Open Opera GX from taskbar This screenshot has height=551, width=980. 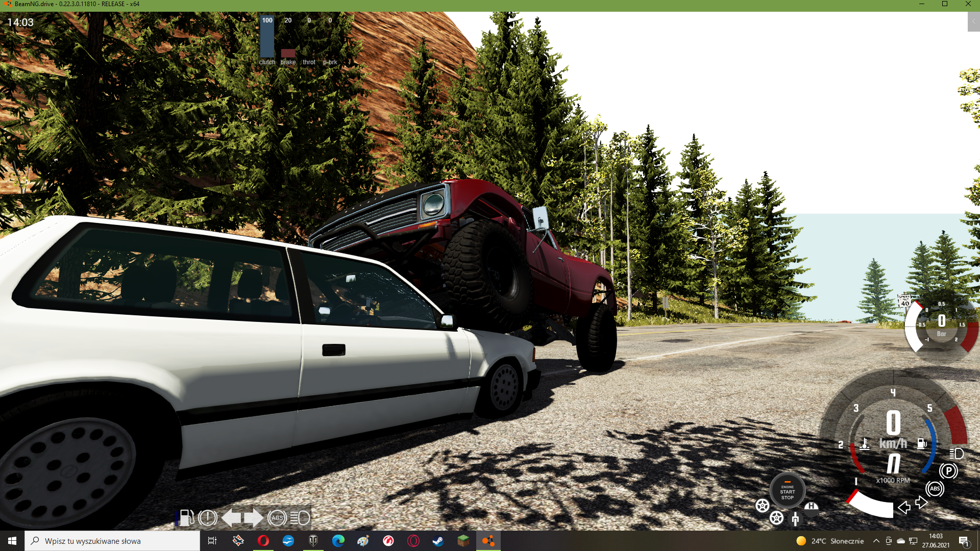click(413, 541)
